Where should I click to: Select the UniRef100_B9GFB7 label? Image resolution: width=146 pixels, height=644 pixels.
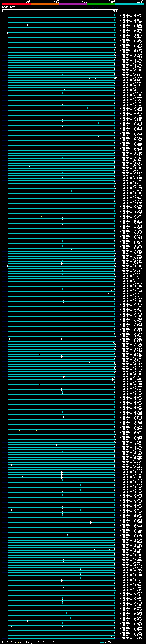coord(131,50)
